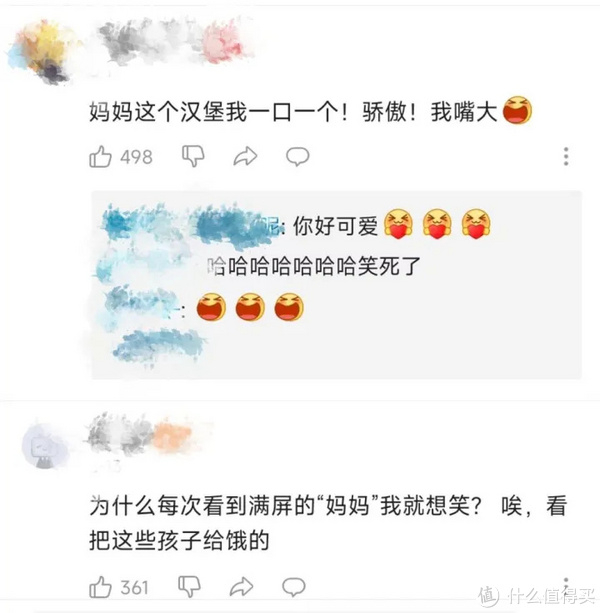This screenshot has width=600, height=613.
Task: Share the second comment via arrow icon
Action: (242, 587)
